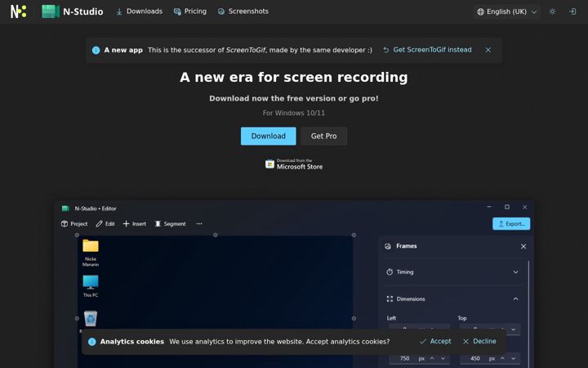The width and height of the screenshot is (588, 368).
Task: Click the sign-in icon in header
Action: point(572,11)
